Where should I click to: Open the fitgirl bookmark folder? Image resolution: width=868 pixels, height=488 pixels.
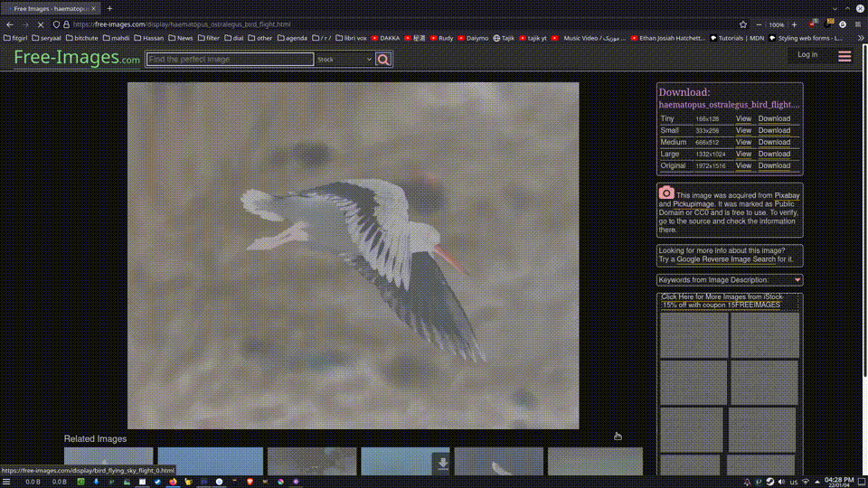click(15, 38)
